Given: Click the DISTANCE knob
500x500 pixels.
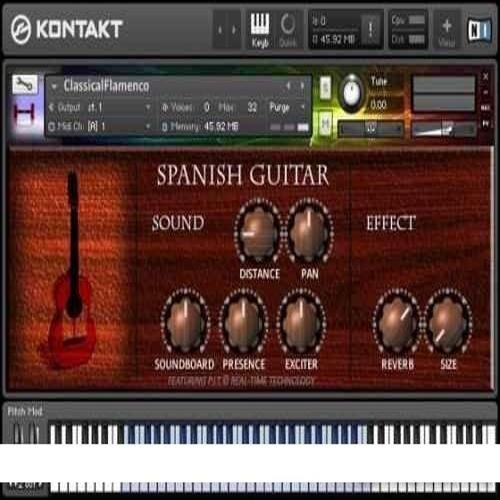Looking at the screenshot, I should pos(259,232).
